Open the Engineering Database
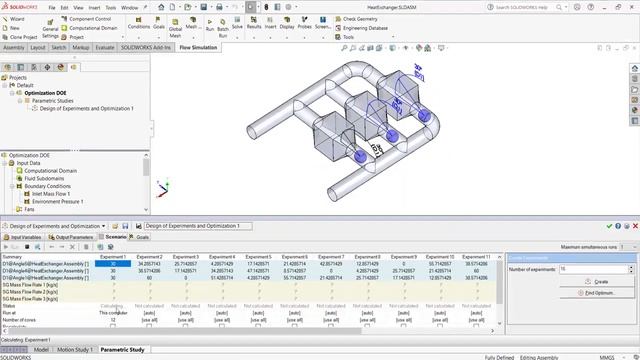Image resolution: width=640 pixels, height=360 pixels. (x=361, y=28)
